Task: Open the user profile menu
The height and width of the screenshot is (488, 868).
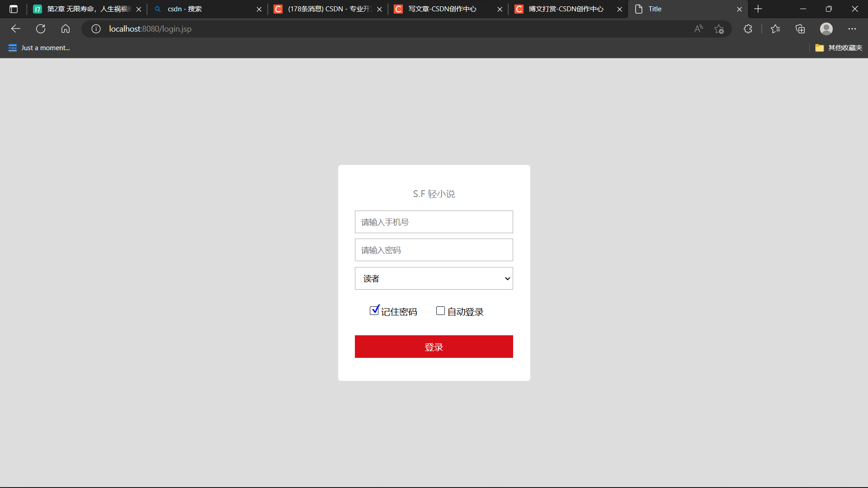Action: pyautogui.click(x=826, y=29)
